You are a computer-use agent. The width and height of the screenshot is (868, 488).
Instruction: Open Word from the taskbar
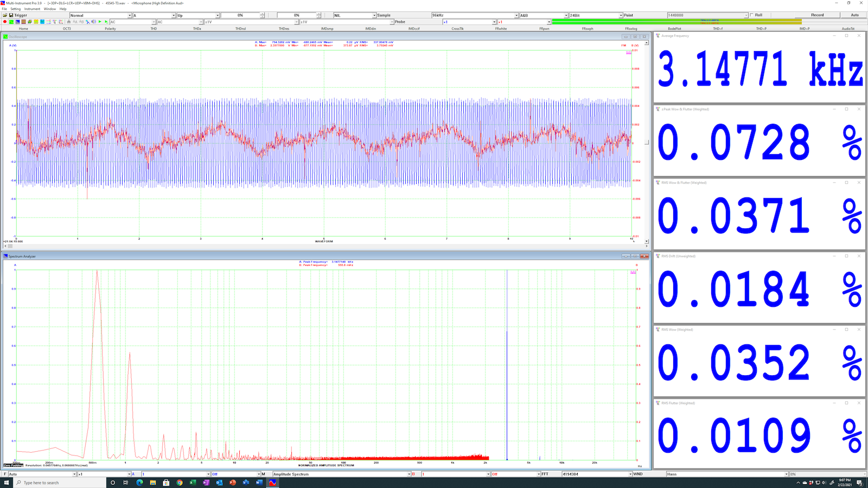pyautogui.click(x=259, y=483)
